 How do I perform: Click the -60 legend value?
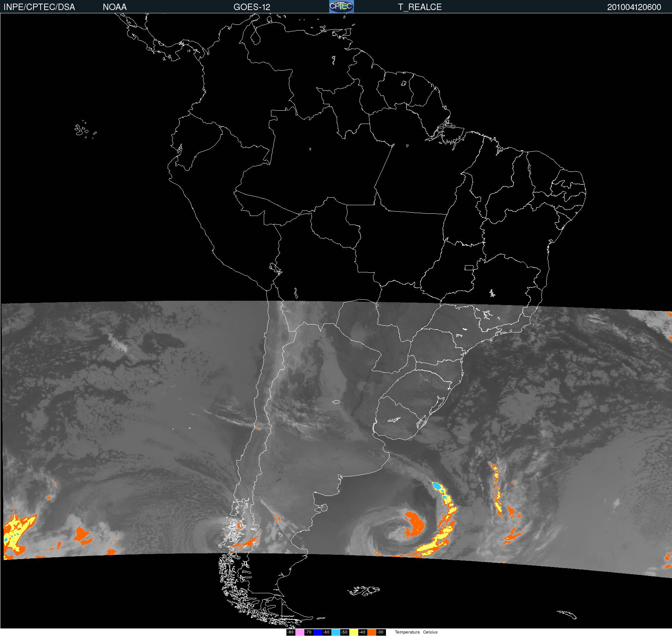coord(326,632)
